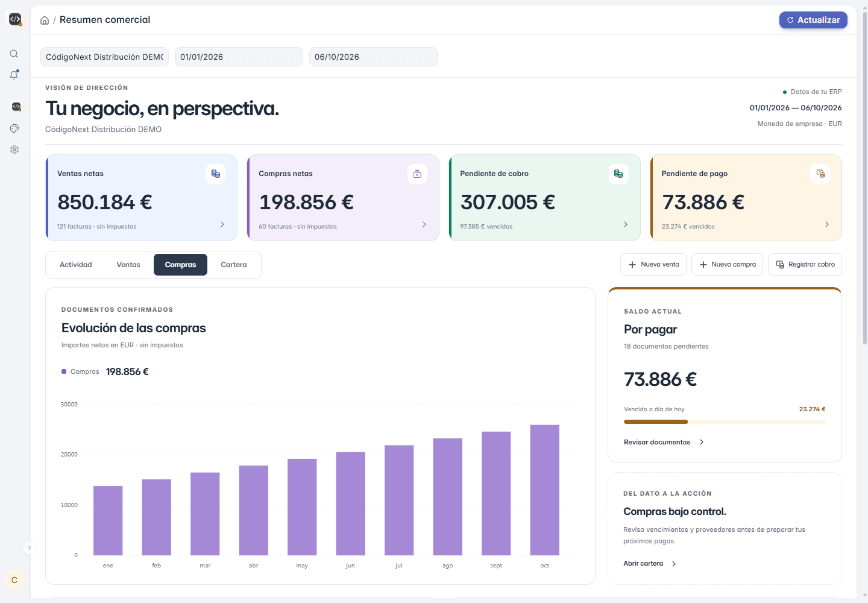Click the Pendiente de cobro card icon
This screenshot has width=868, height=603.
click(618, 174)
